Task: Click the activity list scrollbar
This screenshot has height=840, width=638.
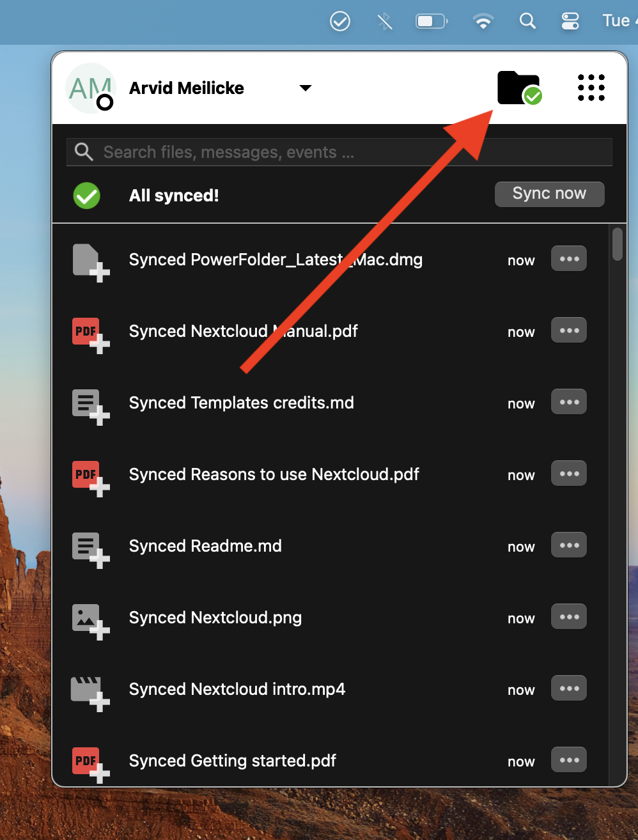Action: click(x=618, y=244)
